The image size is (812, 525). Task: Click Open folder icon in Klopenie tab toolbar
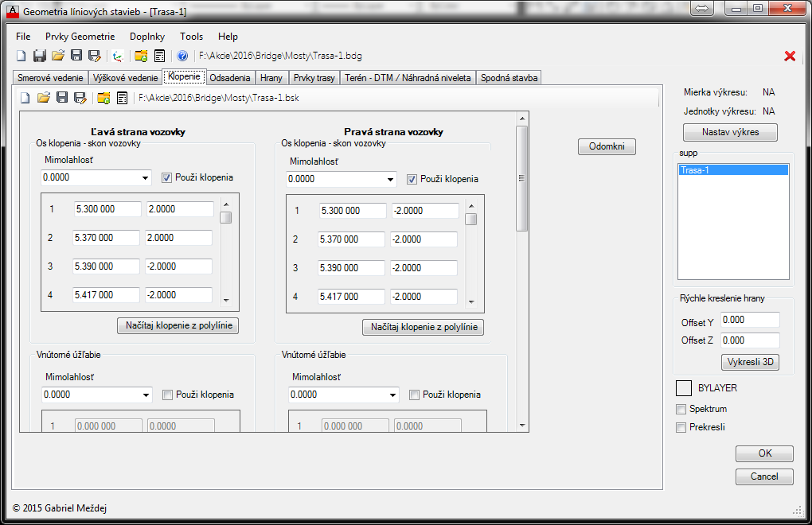tap(44, 98)
